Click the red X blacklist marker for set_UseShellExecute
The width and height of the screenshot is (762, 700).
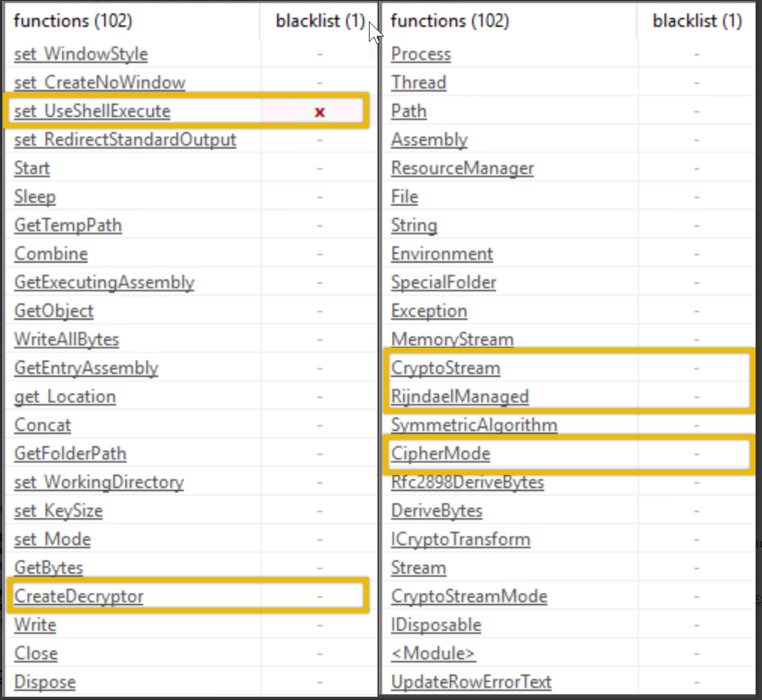pyautogui.click(x=320, y=112)
